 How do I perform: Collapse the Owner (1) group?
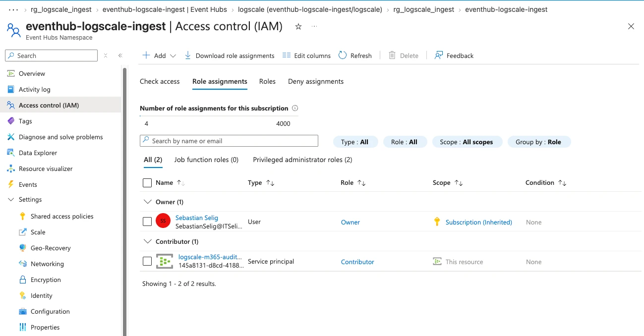coord(147,202)
